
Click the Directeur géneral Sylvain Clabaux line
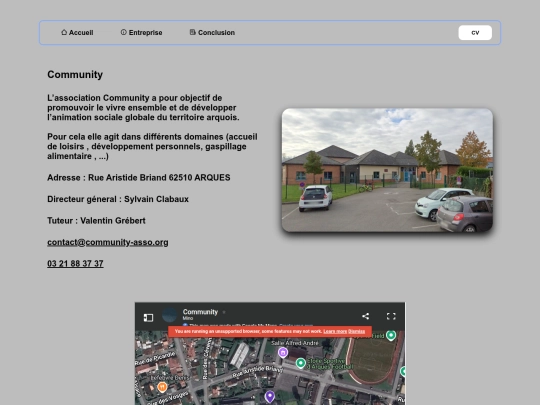click(118, 199)
